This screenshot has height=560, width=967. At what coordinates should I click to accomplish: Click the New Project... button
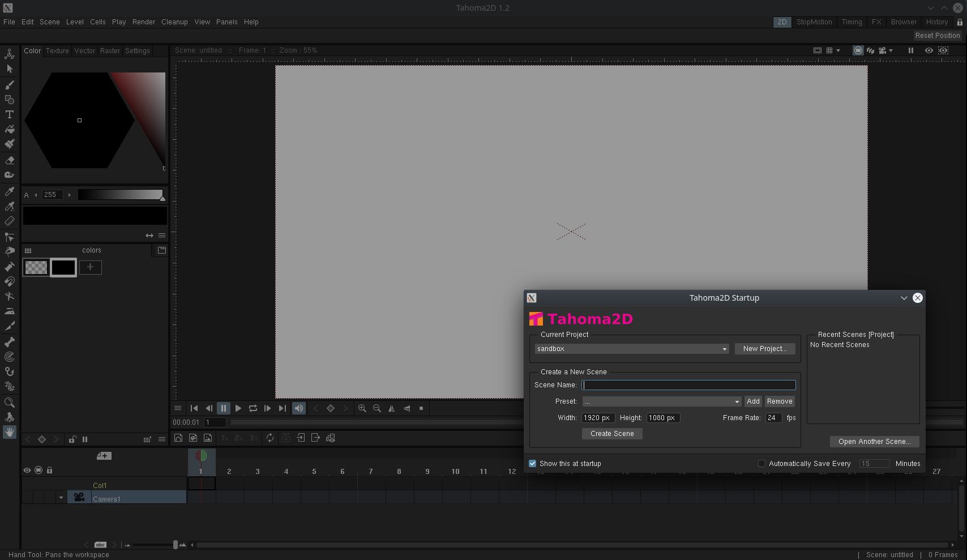[x=765, y=349]
